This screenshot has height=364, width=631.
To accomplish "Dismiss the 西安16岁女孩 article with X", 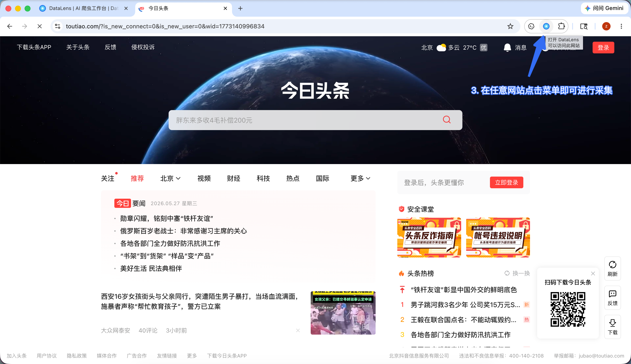I will 298,330.
